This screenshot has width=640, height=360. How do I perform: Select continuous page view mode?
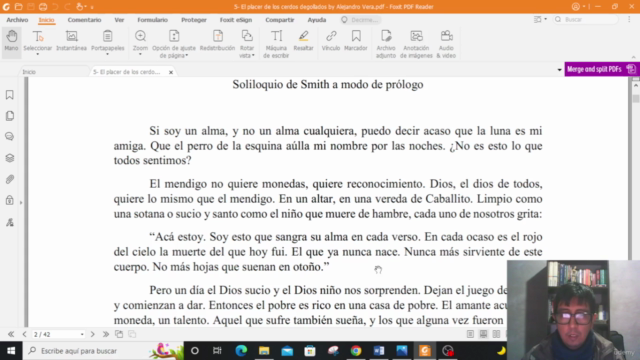pyautogui.click(x=483, y=334)
